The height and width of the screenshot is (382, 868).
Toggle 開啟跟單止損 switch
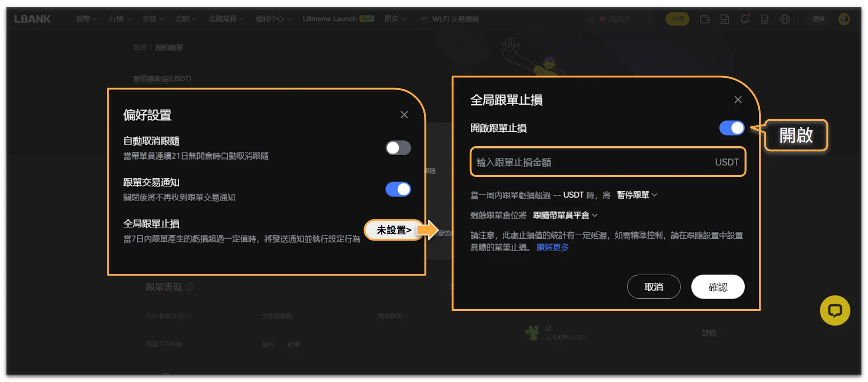point(732,128)
